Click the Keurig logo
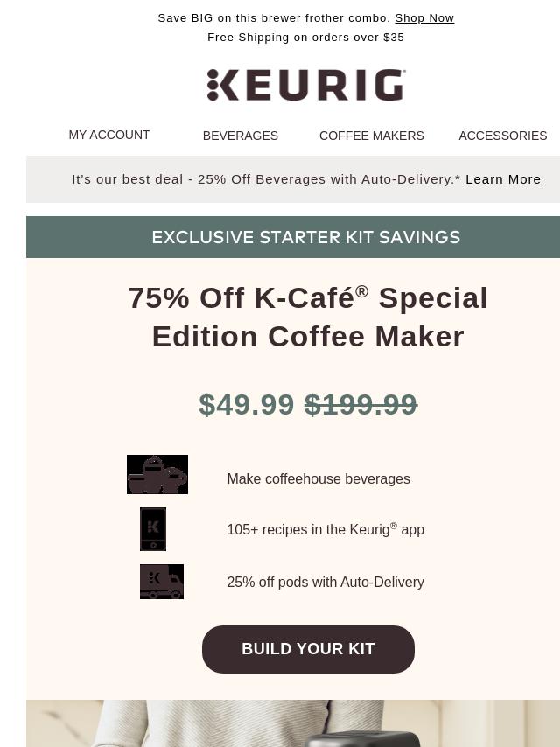Screen dimensions: 560x747 coord(306,85)
